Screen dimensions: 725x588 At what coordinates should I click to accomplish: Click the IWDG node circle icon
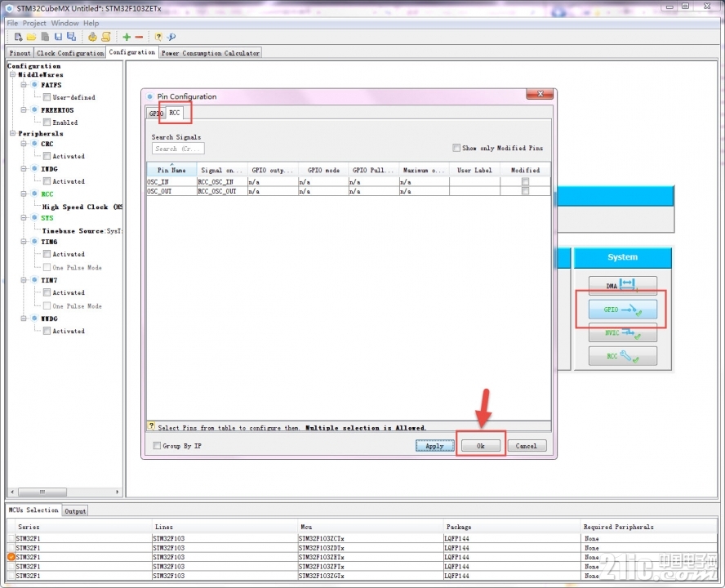click(x=34, y=168)
